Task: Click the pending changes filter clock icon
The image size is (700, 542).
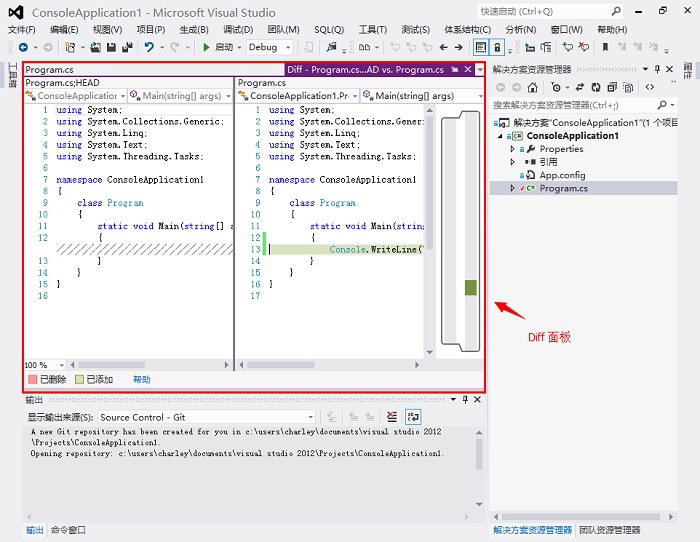Action: (556, 88)
